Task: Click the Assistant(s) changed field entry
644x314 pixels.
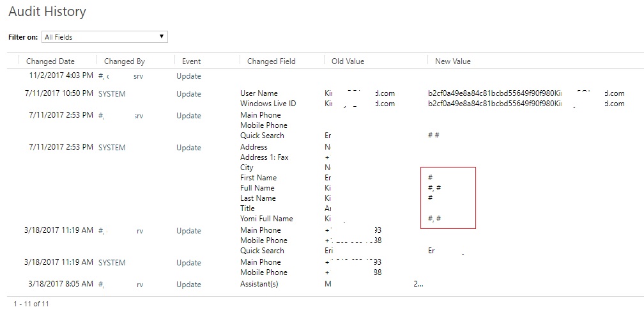Action: 259,285
